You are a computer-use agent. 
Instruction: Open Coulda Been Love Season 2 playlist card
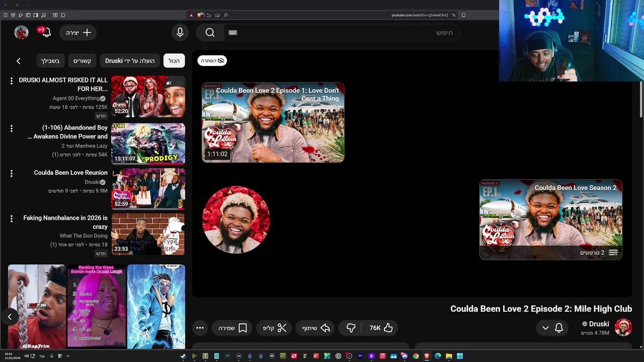pyautogui.click(x=551, y=220)
